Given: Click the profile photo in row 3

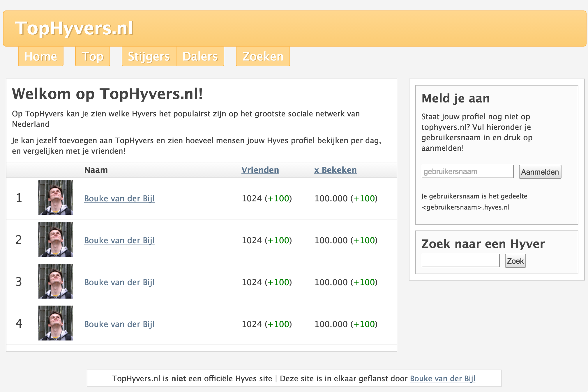Looking at the screenshot, I should [x=55, y=281].
